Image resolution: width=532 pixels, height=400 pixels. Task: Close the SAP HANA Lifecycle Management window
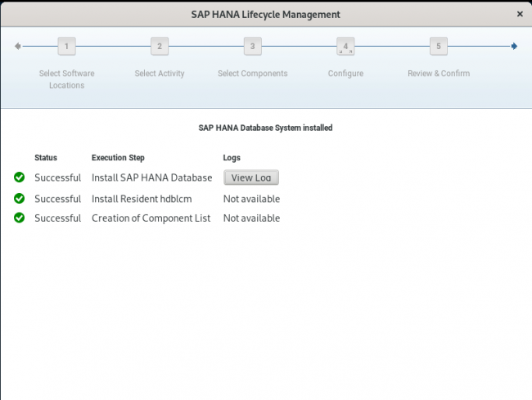pos(520,14)
